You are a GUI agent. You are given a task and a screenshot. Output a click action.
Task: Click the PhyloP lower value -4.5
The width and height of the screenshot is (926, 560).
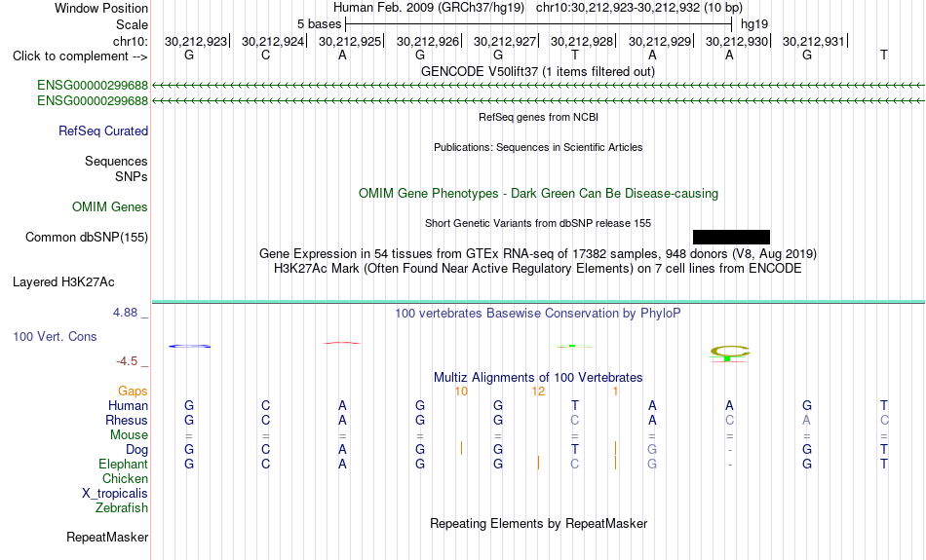tap(127, 361)
